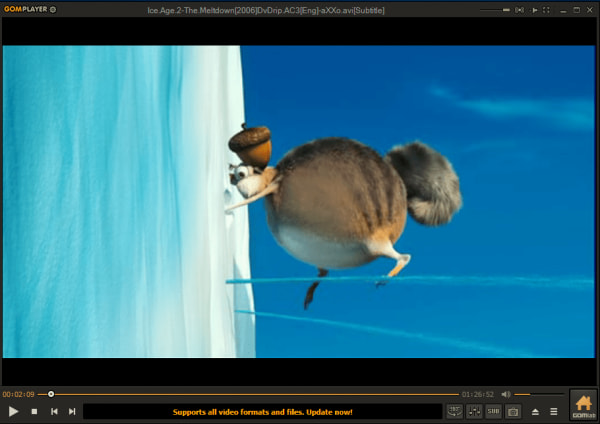The width and height of the screenshot is (600, 424).
Task: Skip to the next track
Action: tap(72, 411)
